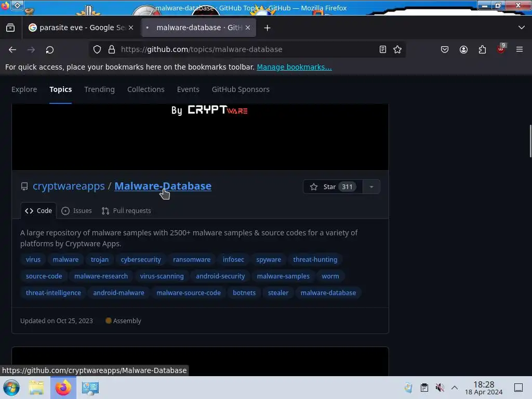Go back using the browser back arrow
This screenshot has height=399, width=532.
click(x=12, y=49)
